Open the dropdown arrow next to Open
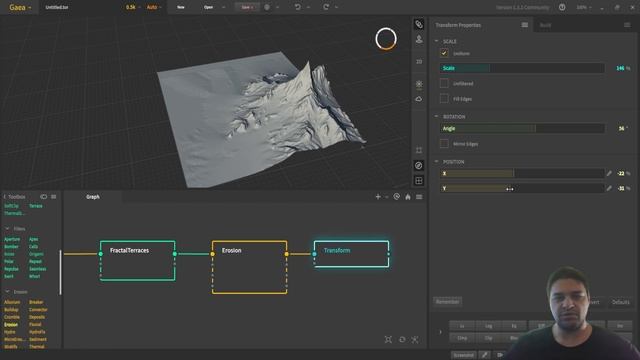The image size is (640, 360). click(x=223, y=7)
